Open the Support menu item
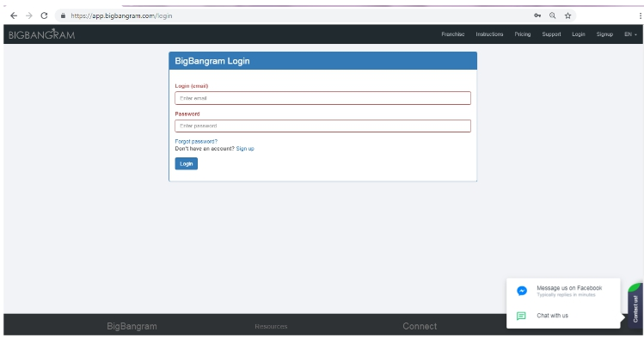The image size is (644, 338). [x=551, y=34]
